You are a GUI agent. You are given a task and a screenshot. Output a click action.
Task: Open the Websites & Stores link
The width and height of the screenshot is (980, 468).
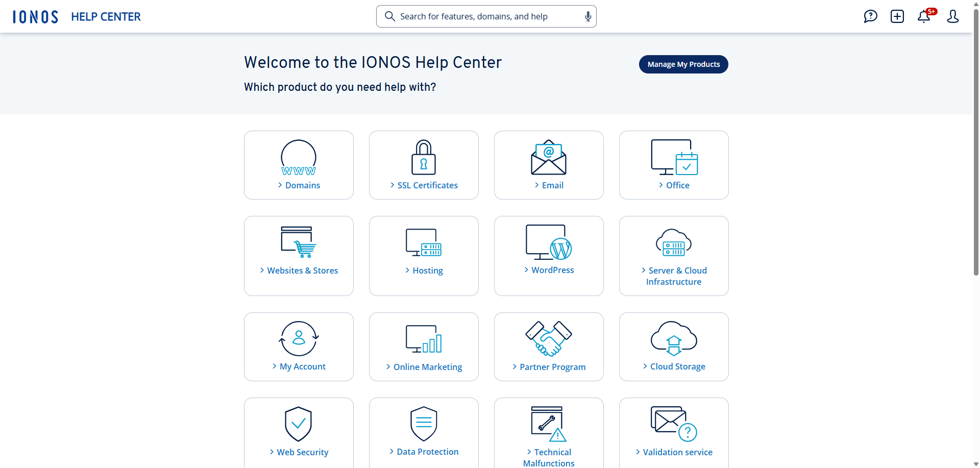(x=299, y=270)
